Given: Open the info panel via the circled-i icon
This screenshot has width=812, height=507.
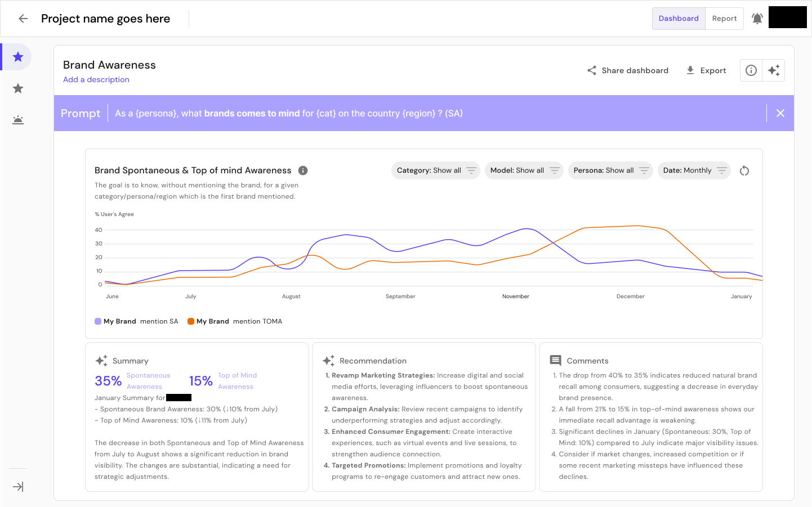Looking at the screenshot, I should tap(751, 70).
